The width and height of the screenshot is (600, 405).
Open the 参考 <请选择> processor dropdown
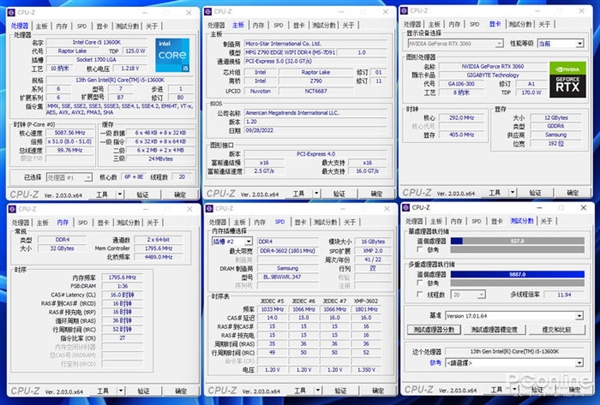pyautogui.click(x=514, y=363)
